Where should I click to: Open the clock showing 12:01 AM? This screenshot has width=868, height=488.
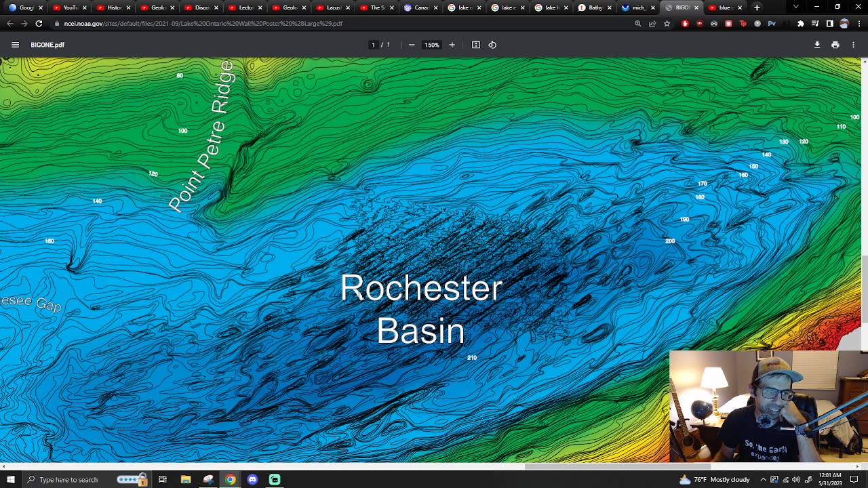[x=830, y=480]
